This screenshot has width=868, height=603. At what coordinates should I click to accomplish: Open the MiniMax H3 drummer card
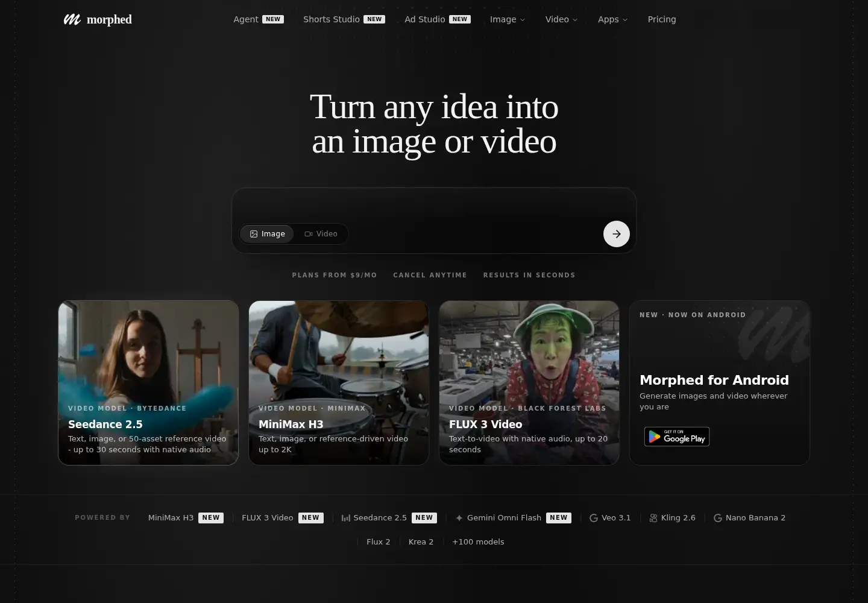coord(339,383)
